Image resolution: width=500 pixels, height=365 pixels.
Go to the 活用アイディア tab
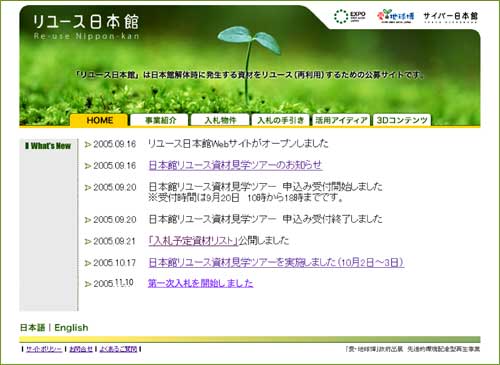(x=341, y=120)
